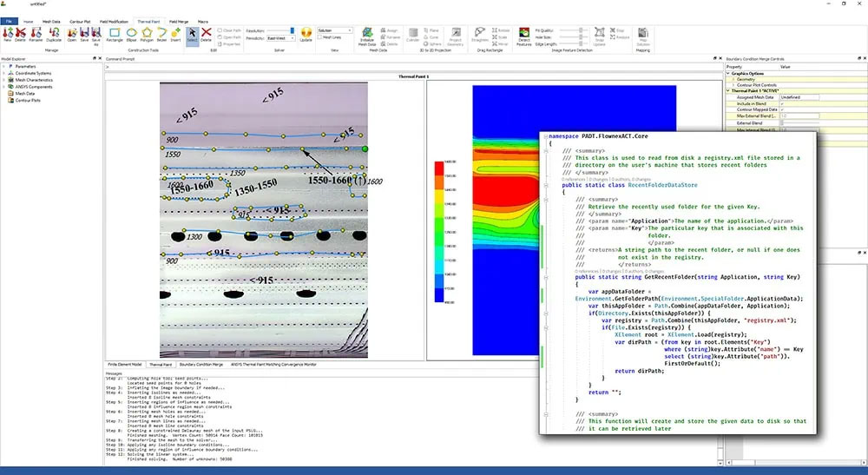Uncheck Include in Blend property
Viewport: 868px width, 475px height.
pos(782,103)
